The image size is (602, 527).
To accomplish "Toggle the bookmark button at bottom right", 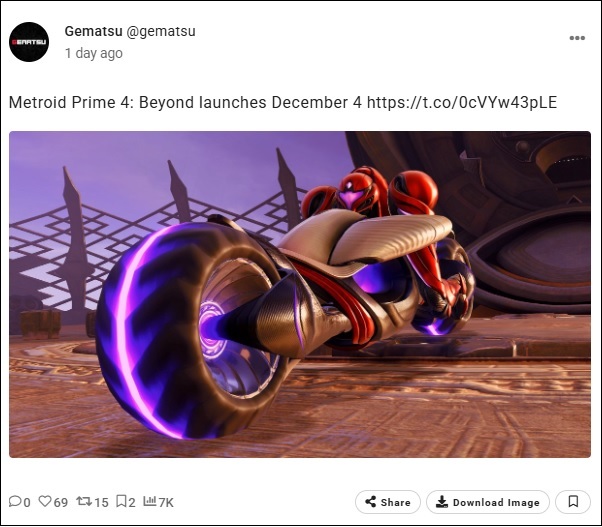I will [573, 502].
